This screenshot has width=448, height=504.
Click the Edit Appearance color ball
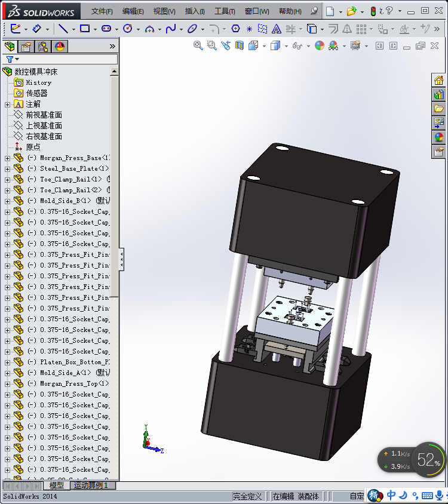coord(320,45)
